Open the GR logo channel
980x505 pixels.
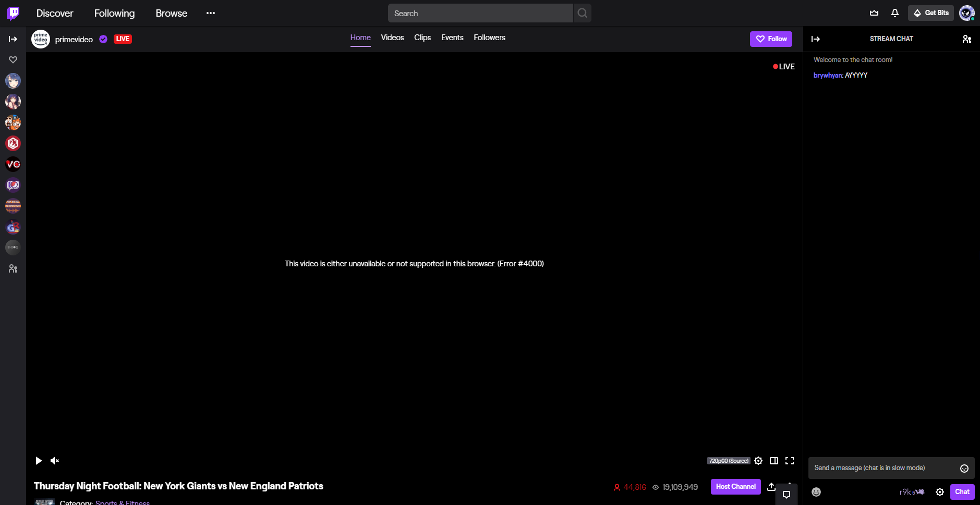(13, 227)
